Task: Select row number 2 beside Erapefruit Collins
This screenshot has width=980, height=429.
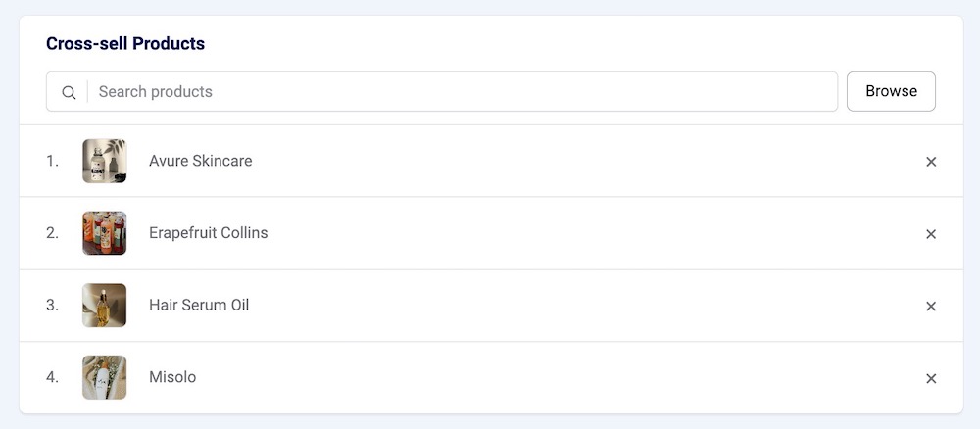Action: [x=52, y=233]
